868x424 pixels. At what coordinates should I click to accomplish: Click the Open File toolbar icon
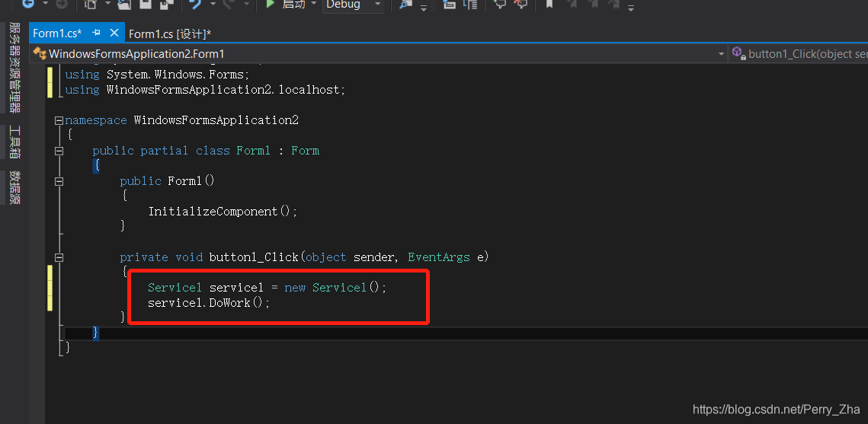tap(124, 4)
